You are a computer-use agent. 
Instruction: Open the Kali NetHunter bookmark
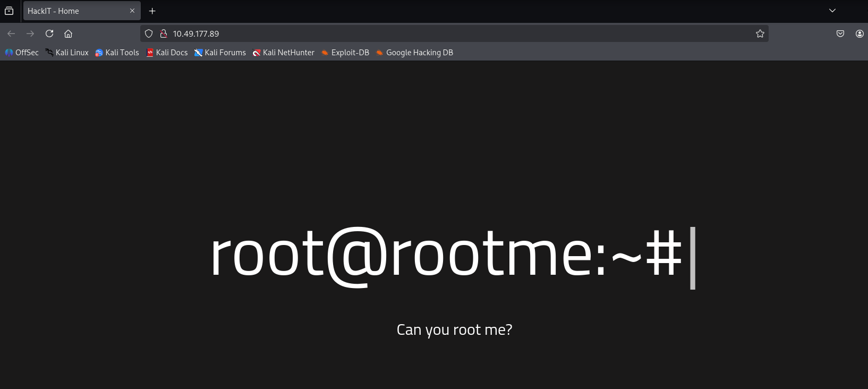(283, 53)
